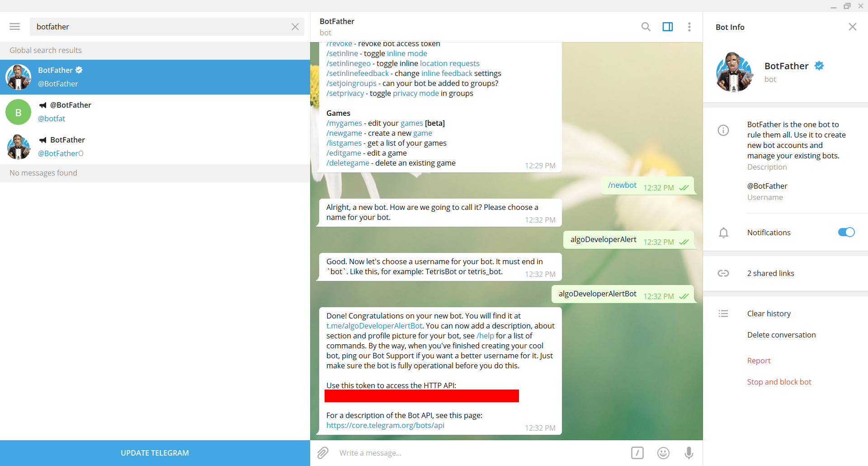868x466 pixels.
Task: Click the attach file paperclip icon
Action: [x=323, y=453]
